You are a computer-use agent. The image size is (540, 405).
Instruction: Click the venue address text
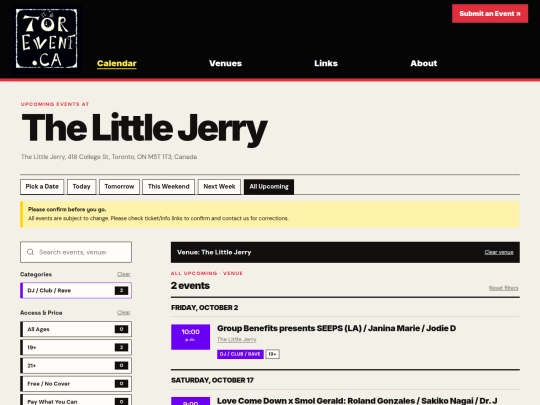[109, 157]
